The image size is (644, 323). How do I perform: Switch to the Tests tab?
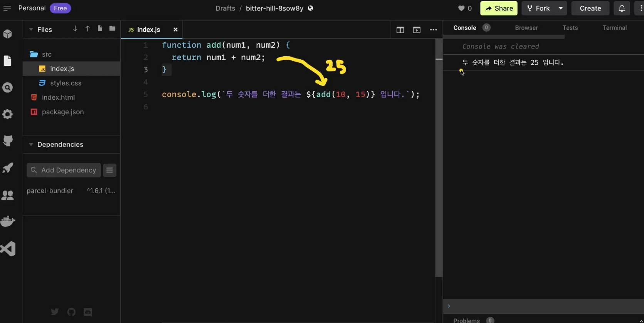coord(570,28)
